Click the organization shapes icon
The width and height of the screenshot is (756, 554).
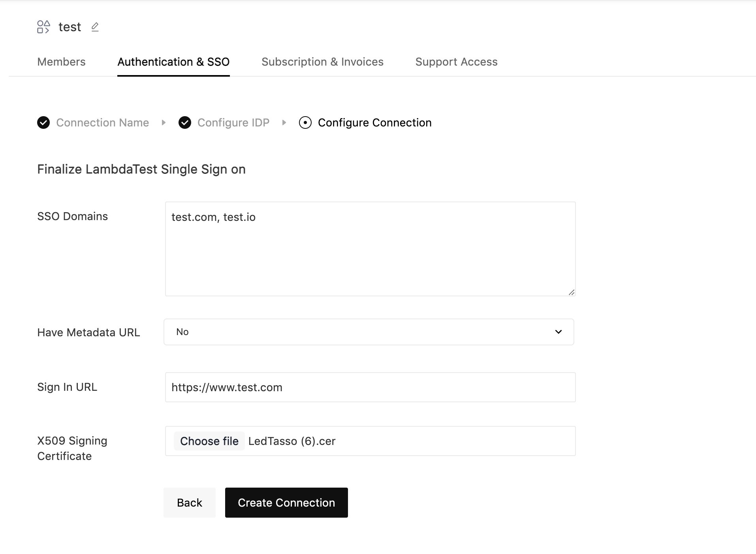[x=43, y=27]
